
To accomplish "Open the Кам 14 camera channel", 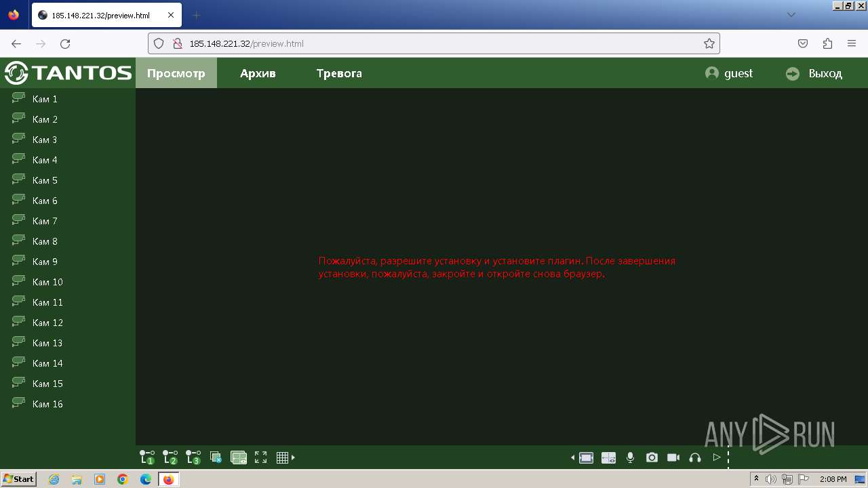I will coord(47,363).
